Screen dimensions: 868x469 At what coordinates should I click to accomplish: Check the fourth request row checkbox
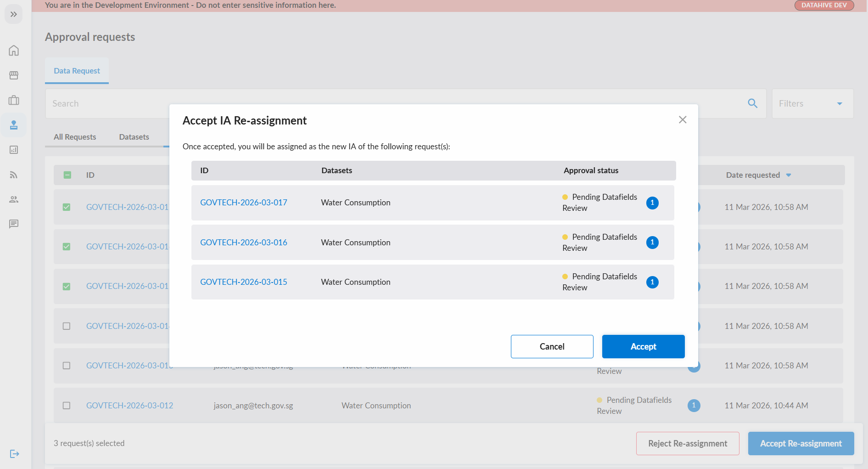[x=67, y=326]
